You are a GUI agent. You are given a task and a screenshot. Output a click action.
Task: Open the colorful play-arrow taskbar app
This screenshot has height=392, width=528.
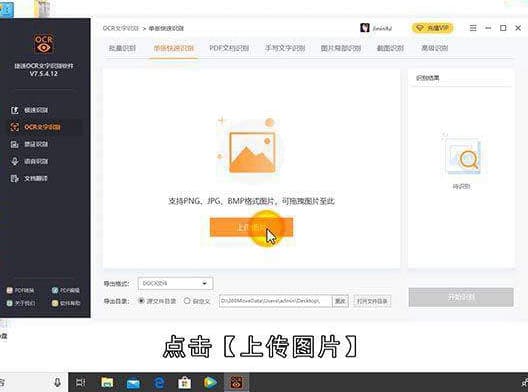[x=210, y=383]
